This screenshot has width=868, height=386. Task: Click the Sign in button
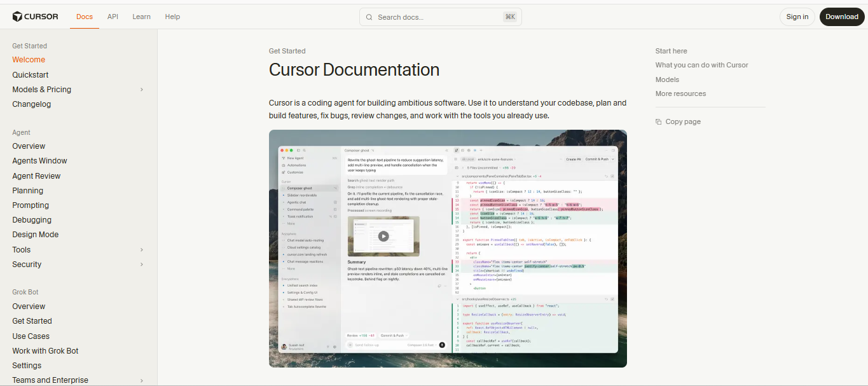(797, 17)
